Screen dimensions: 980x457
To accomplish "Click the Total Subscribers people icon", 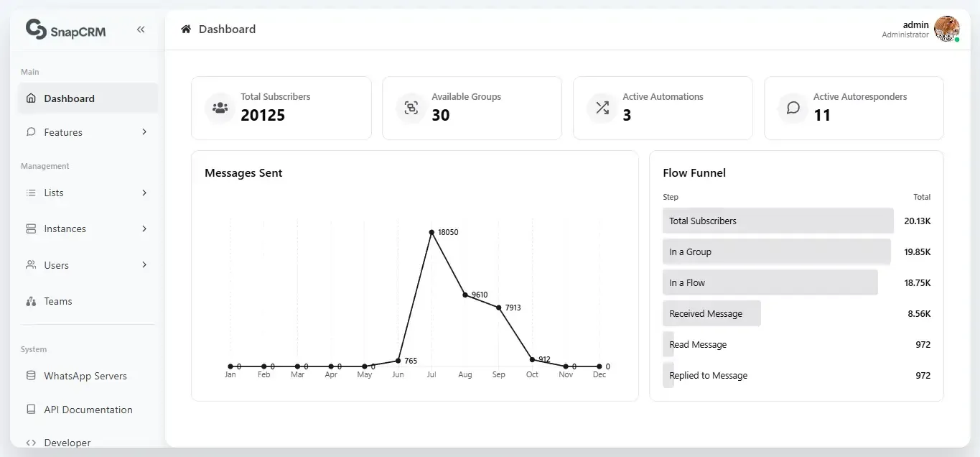I will click(x=220, y=108).
